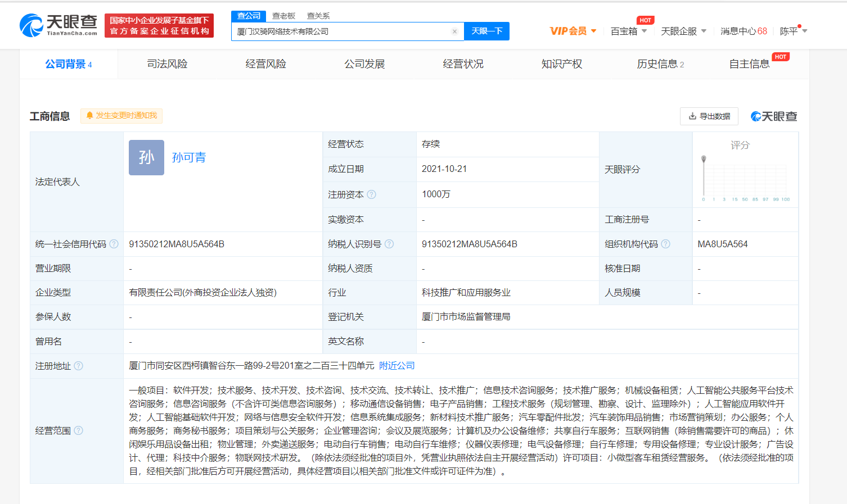
Task: Click the 登记机关 value 厦门市市场监督管理局
Action: pyautogui.click(x=466, y=317)
